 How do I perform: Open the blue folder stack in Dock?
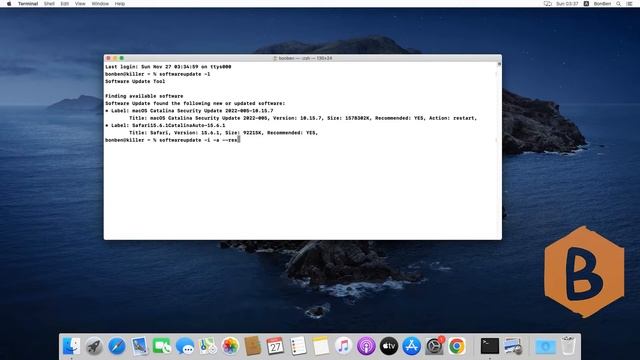[x=545, y=347]
